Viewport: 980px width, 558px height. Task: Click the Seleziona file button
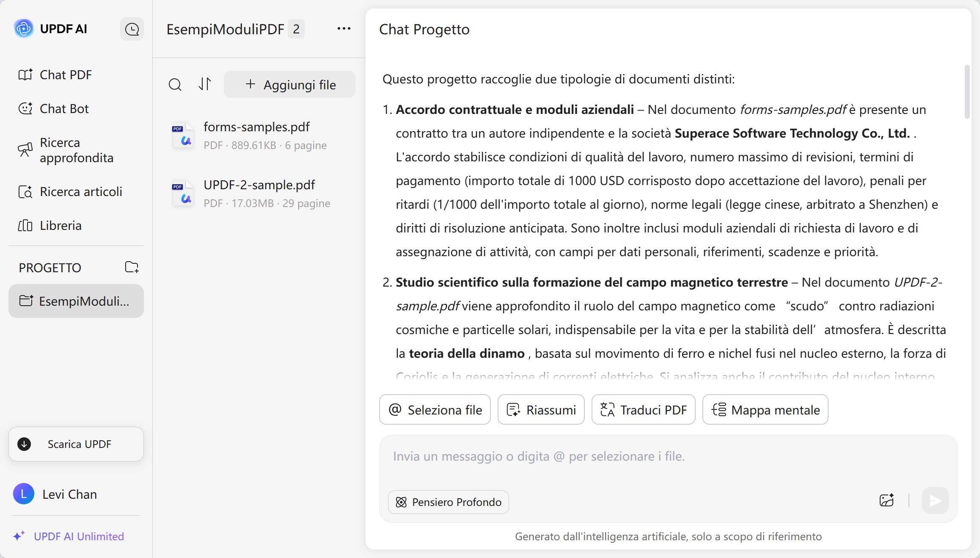point(435,409)
